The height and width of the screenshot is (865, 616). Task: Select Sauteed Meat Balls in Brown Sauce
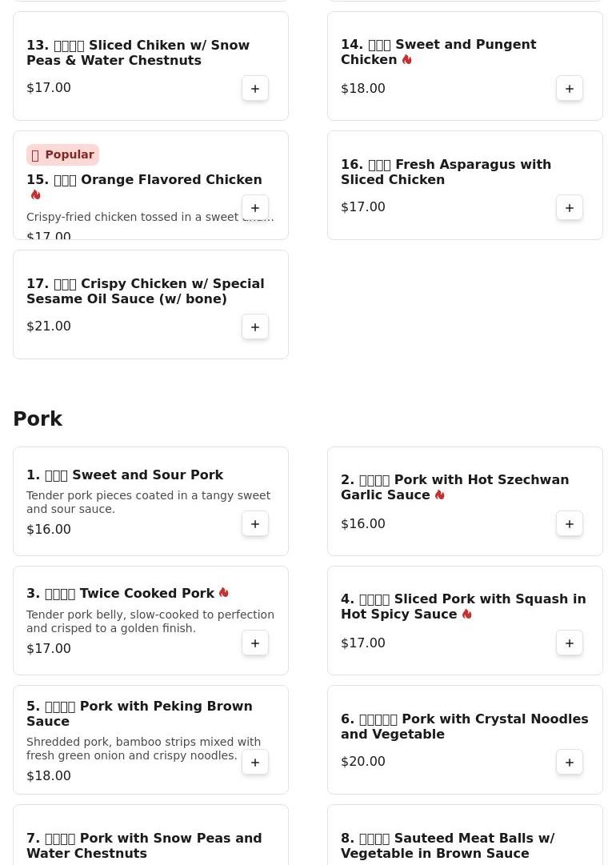coord(447,846)
